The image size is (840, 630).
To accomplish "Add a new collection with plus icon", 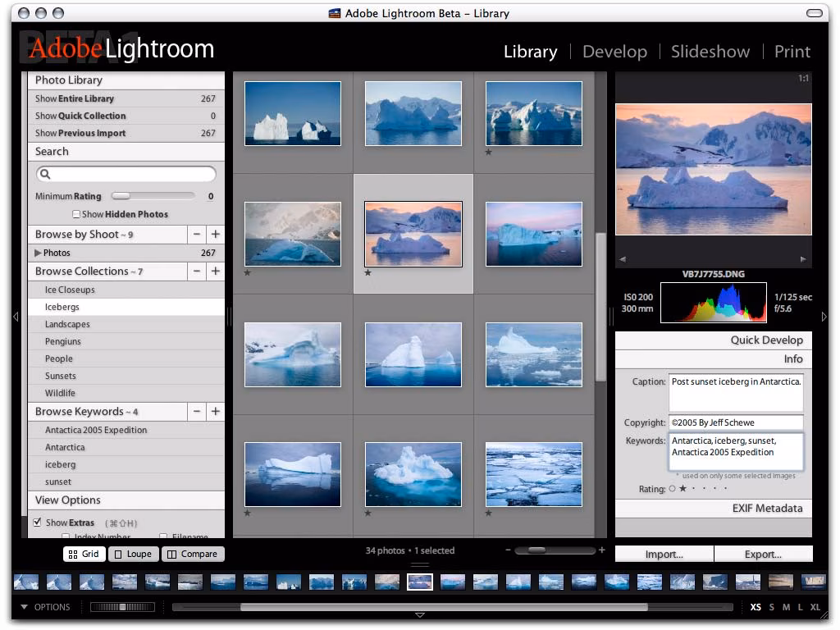I will coord(215,272).
